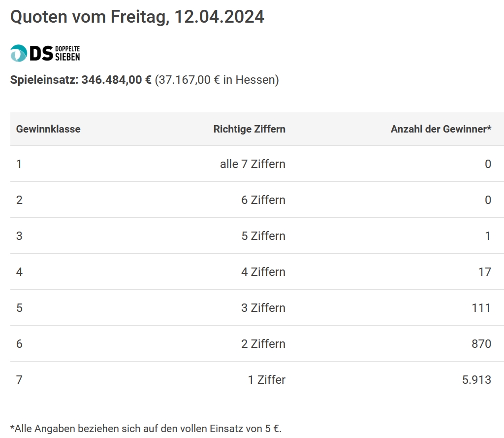Click the winner count 111
The image size is (504, 438).
tap(481, 308)
